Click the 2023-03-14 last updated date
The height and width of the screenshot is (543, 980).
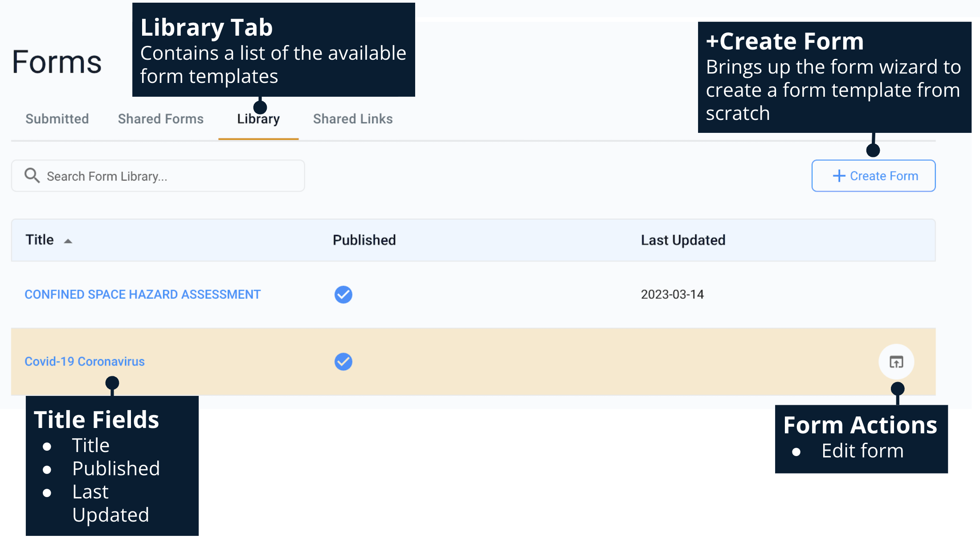pos(672,294)
